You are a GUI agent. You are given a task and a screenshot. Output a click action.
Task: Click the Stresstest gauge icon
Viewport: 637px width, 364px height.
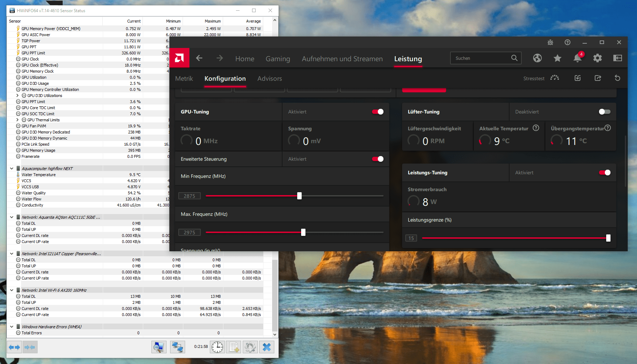click(555, 78)
